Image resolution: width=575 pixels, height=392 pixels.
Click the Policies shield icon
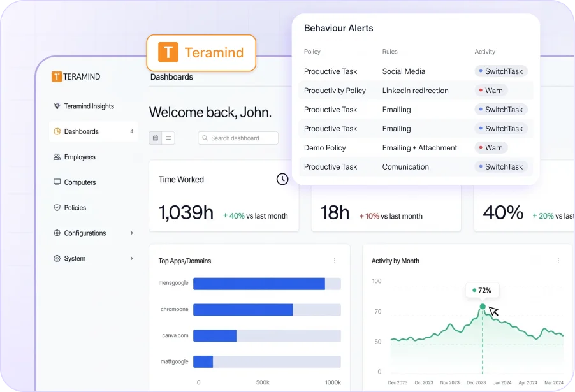tap(57, 208)
